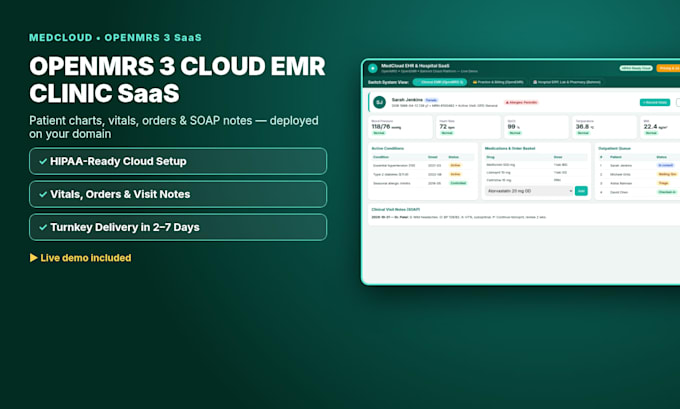
Task: Click the Sarah Jenkins patient name
Action: [407, 100]
